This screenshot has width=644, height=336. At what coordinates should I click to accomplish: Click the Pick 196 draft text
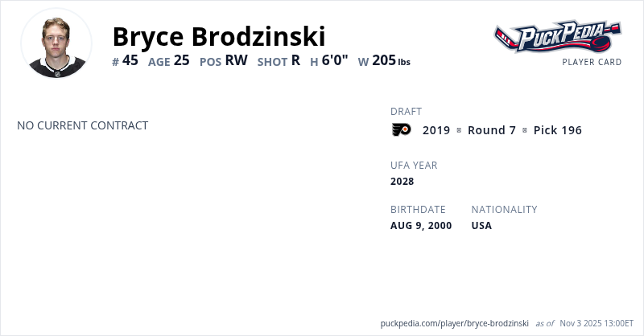pyautogui.click(x=557, y=130)
